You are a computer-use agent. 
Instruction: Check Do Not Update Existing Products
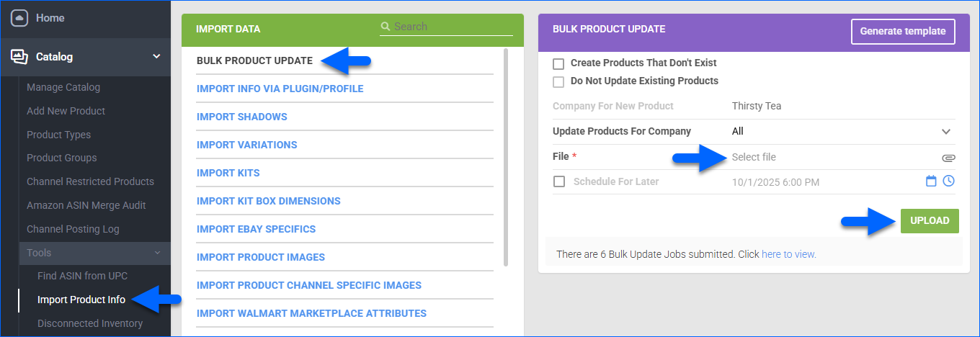pos(558,81)
